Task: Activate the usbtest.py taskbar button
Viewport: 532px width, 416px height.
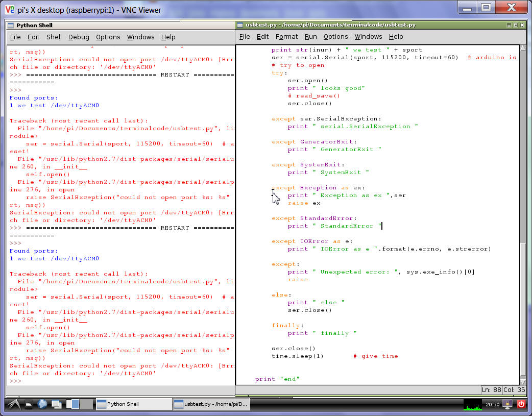Action: [210, 404]
